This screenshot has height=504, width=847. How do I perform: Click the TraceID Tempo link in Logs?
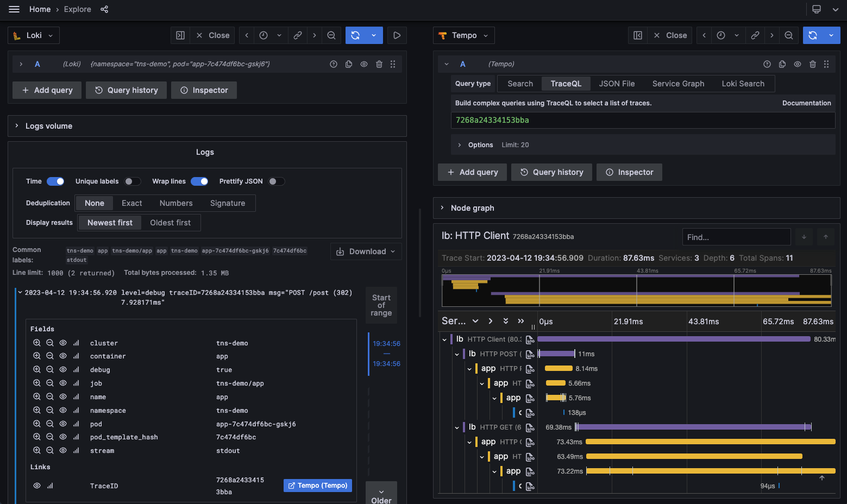pyautogui.click(x=317, y=485)
